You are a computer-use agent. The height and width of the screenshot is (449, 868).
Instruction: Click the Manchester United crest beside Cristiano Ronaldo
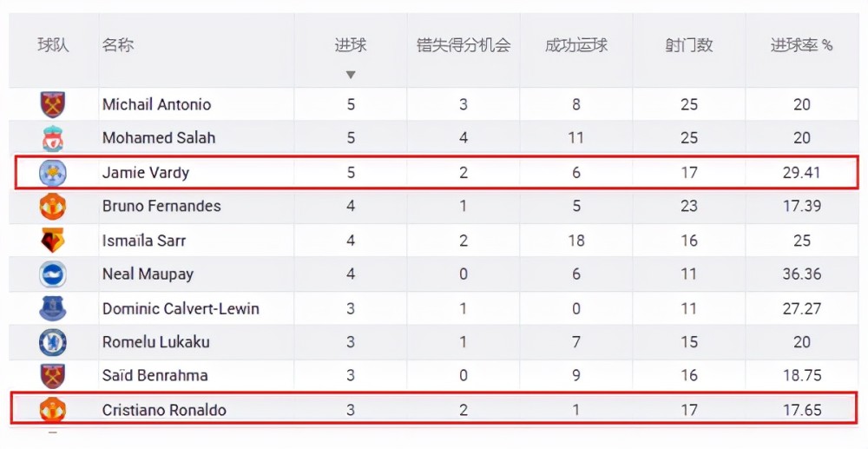(53, 410)
